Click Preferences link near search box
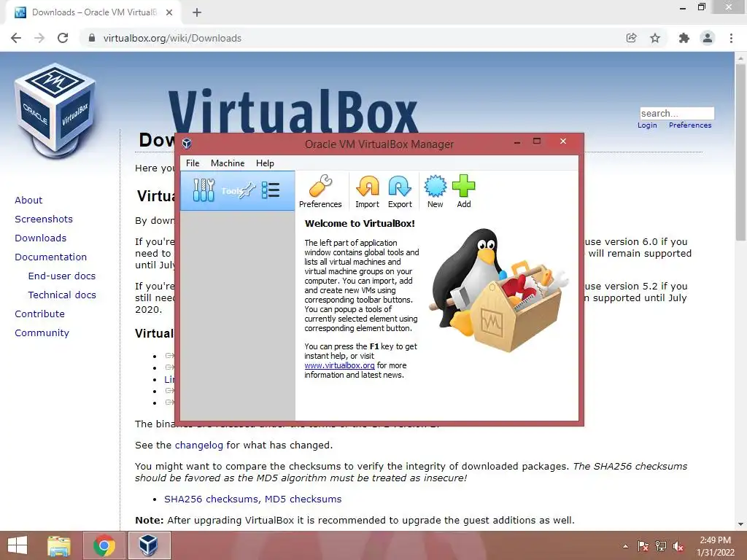Viewport: 747px width, 560px height. coord(690,125)
